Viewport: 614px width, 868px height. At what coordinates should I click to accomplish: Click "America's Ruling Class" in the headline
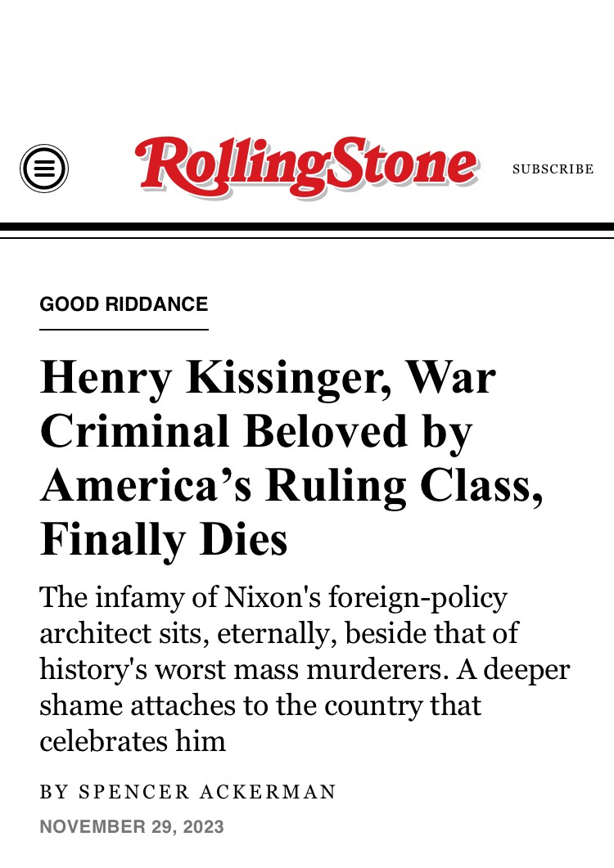[291, 485]
